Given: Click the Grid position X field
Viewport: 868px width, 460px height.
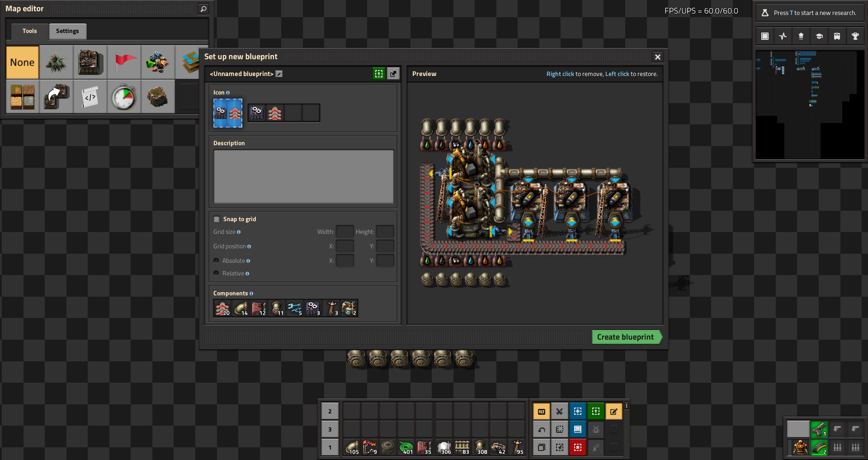Looking at the screenshot, I should 345,246.
